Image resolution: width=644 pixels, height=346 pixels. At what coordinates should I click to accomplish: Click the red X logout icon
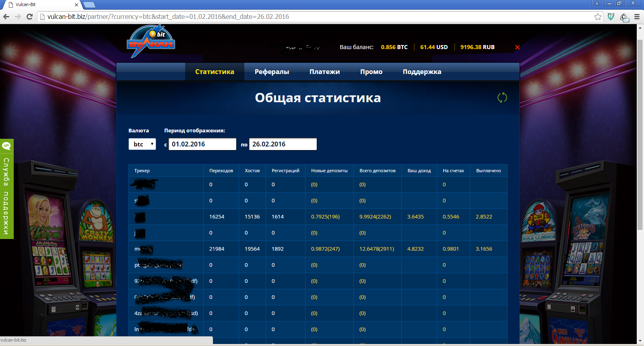click(517, 47)
